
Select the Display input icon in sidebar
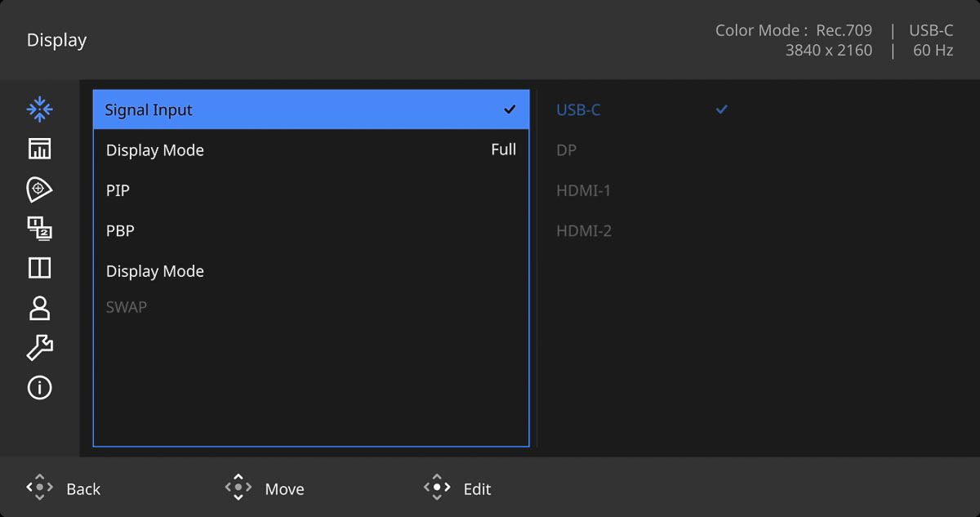[39, 109]
